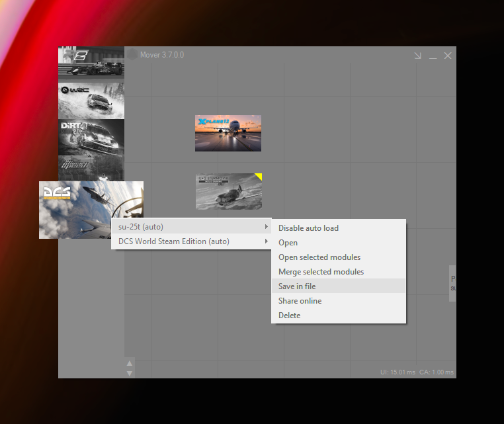Viewport: 504px width, 424px height.
Task: Close the Mover window
Action: tap(448, 56)
